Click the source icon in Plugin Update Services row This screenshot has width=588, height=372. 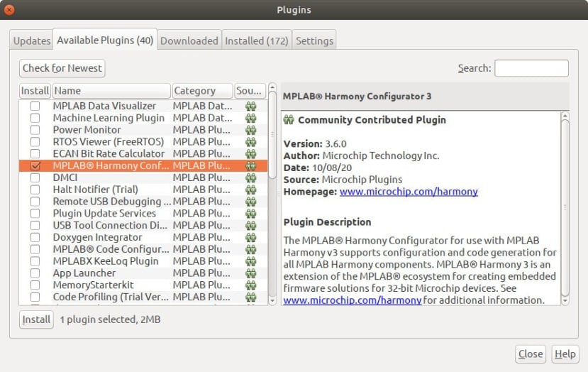point(251,214)
